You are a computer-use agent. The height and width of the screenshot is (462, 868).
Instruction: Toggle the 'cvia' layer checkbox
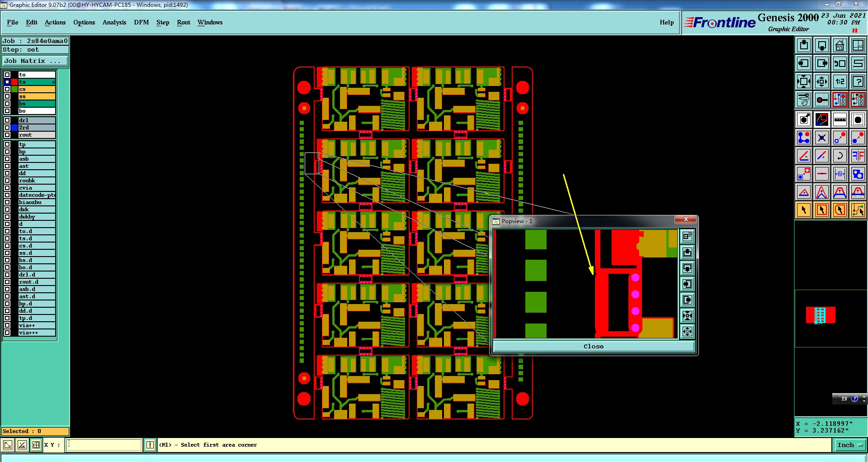[x=7, y=188]
